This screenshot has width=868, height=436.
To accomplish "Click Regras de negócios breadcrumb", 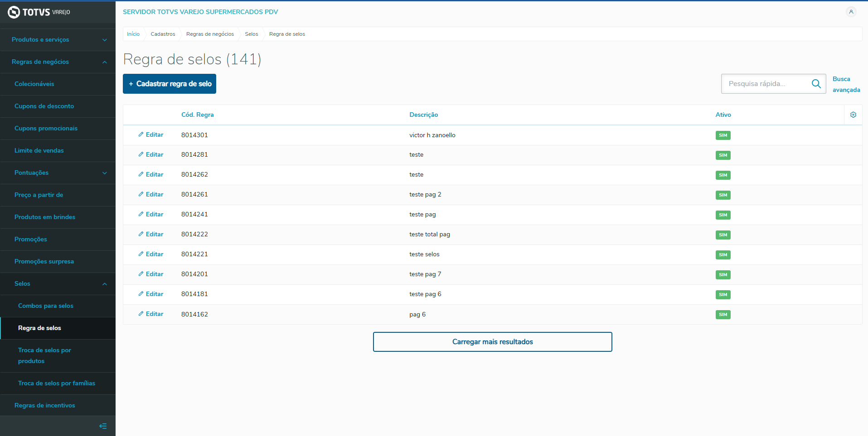I will click(x=210, y=34).
